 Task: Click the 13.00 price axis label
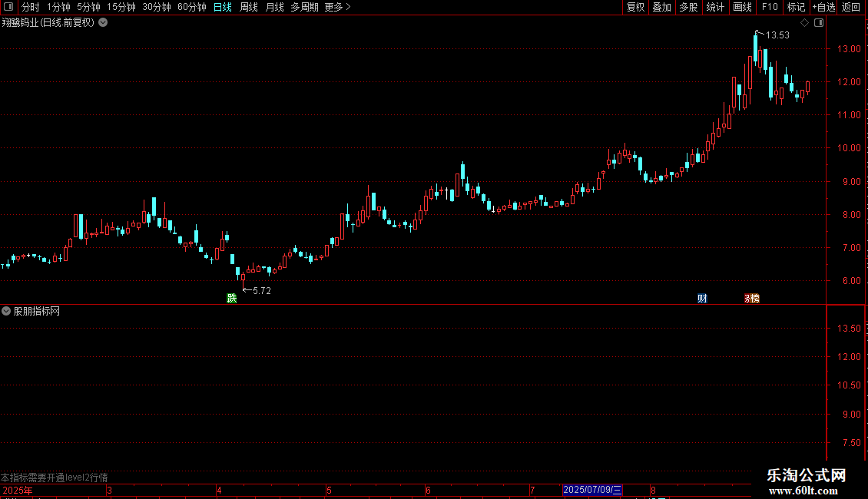pos(849,49)
